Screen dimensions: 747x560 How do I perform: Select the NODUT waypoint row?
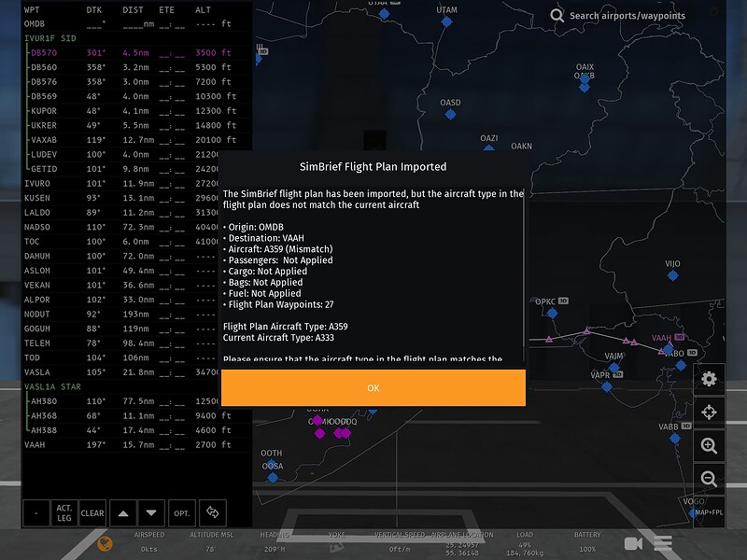(x=120, y=315)
